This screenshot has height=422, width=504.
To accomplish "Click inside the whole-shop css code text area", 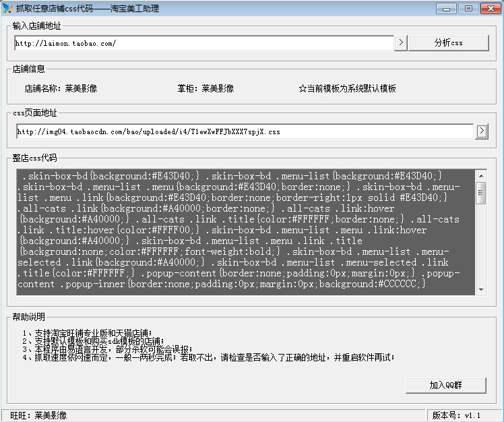I will [246, 232].
